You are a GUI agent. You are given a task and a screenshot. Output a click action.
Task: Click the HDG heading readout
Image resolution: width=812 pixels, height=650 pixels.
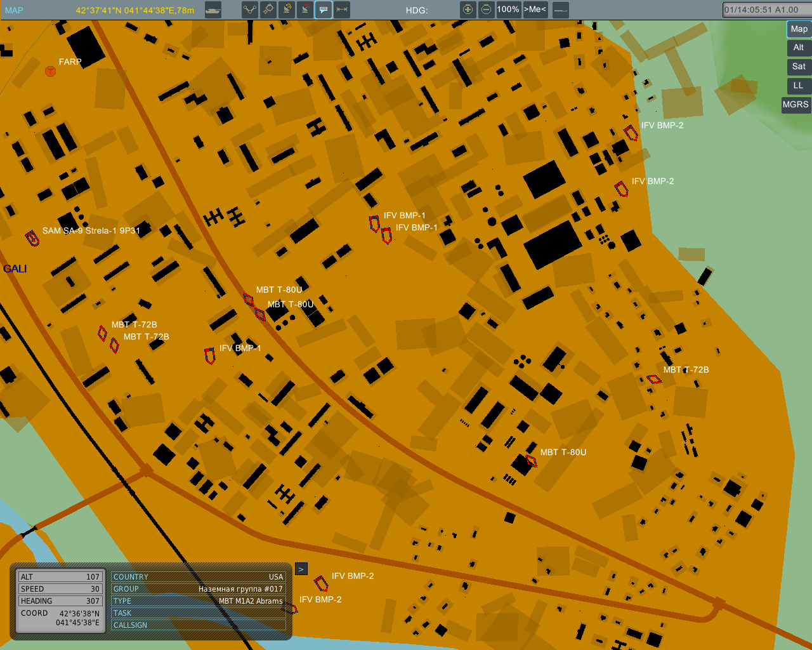417,10
